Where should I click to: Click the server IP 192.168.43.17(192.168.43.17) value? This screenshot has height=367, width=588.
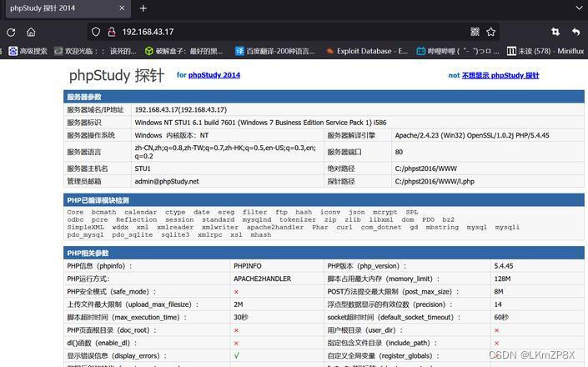[x=181, y=110]
